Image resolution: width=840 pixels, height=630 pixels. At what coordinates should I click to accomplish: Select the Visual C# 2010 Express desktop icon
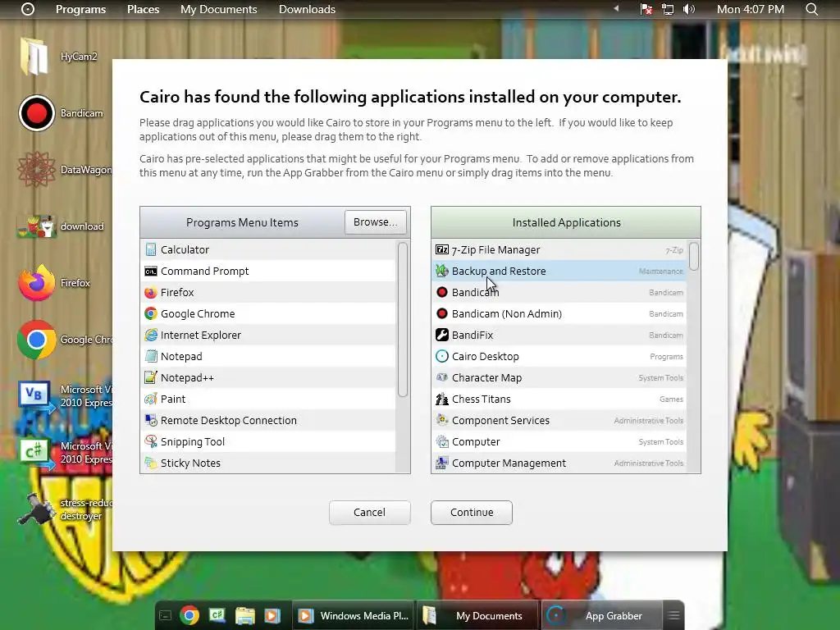(x=64, y=453)
